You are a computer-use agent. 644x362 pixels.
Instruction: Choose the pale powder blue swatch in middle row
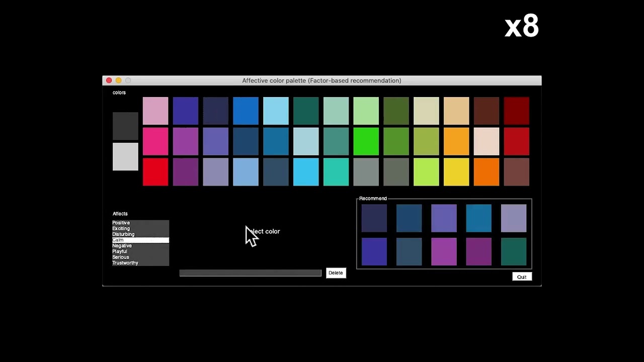[x=306, y=141]
